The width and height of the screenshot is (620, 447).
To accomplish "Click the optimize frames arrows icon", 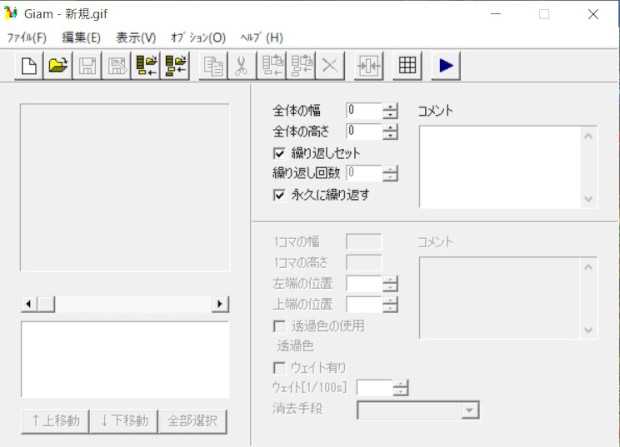I will (369, 66).
